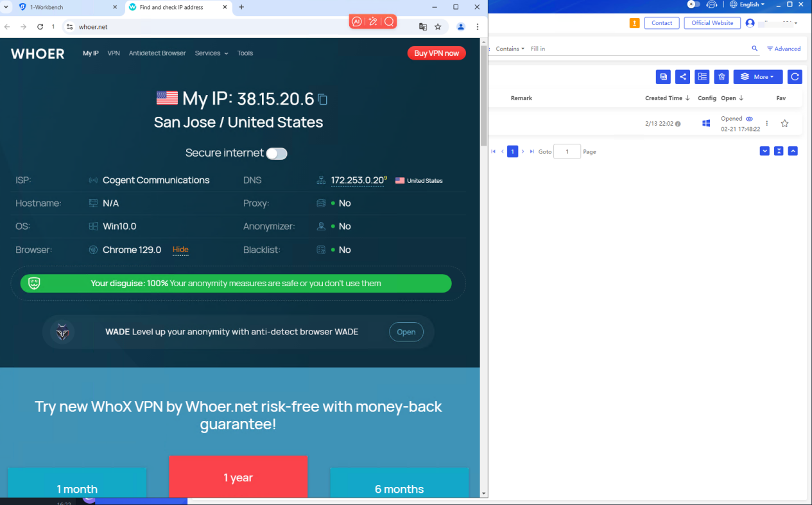Open the Chrome three-dot menu
The image size is (812, 505).
[478, 27]
